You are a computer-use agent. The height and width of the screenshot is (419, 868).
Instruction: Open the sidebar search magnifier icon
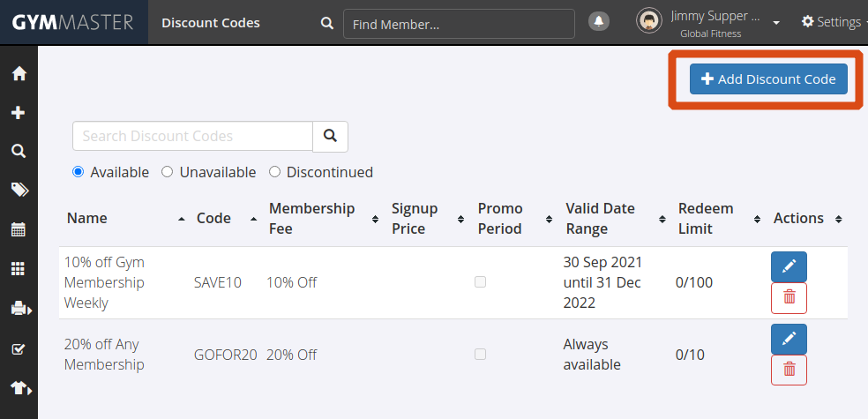point(19,152)
